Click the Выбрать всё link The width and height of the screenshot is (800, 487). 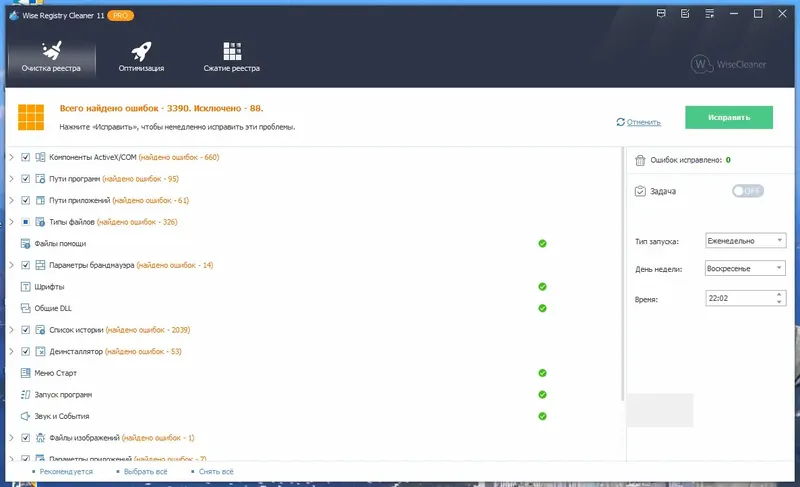coord(145,472)
